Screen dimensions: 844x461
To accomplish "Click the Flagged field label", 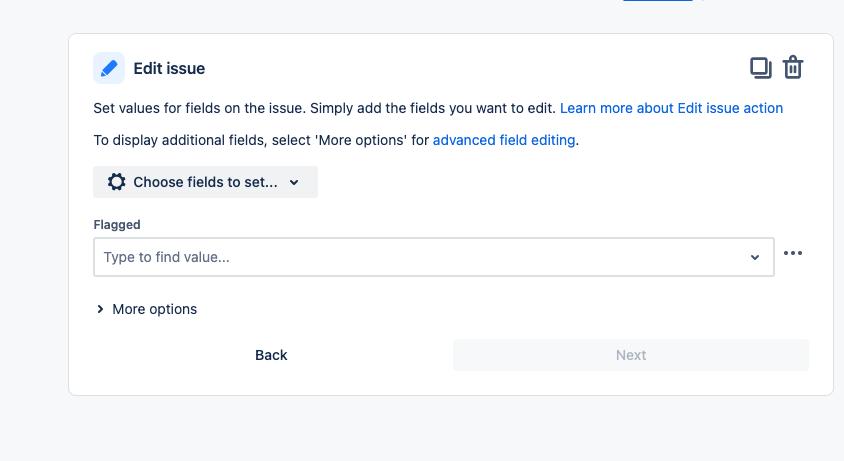I will pos(117,225).
